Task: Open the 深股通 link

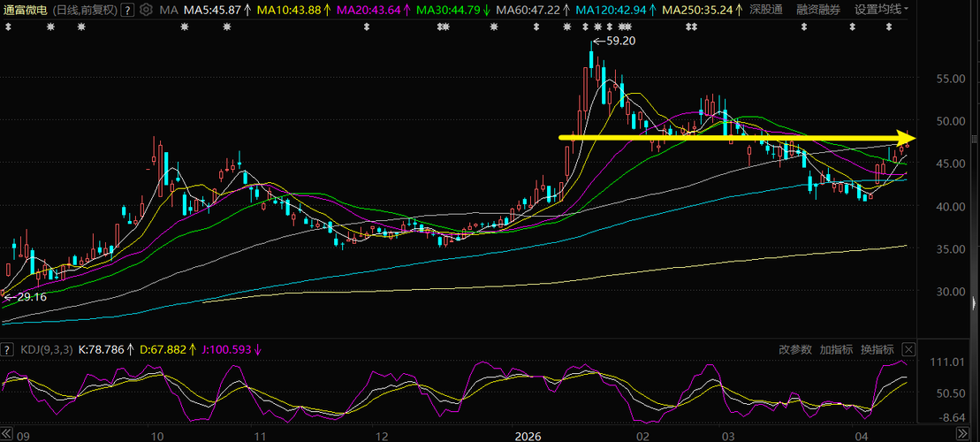Action: pyautogui.click(x=768, y=10)
